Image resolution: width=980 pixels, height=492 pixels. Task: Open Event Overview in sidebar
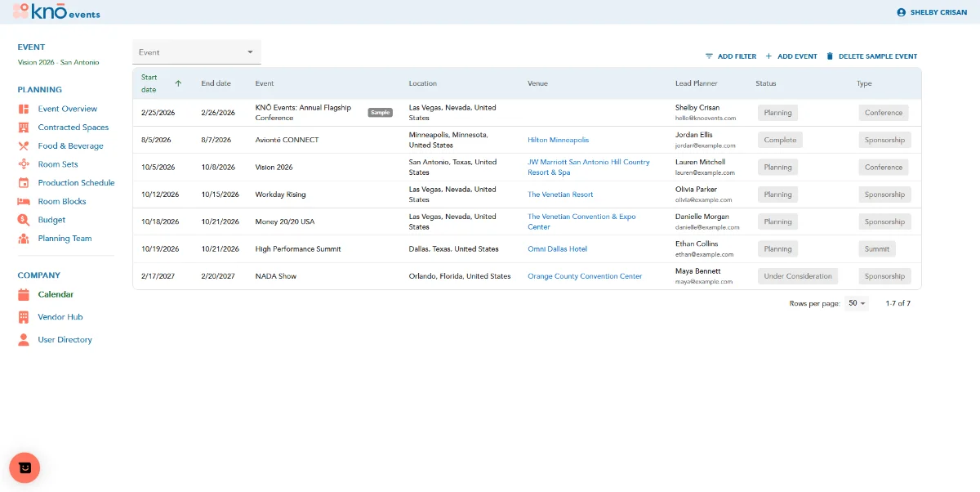(67, 109)
